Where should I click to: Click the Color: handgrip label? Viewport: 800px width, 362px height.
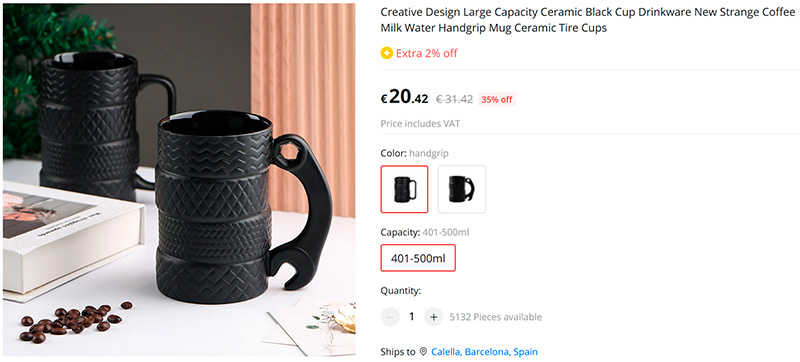tap(414, 153)
